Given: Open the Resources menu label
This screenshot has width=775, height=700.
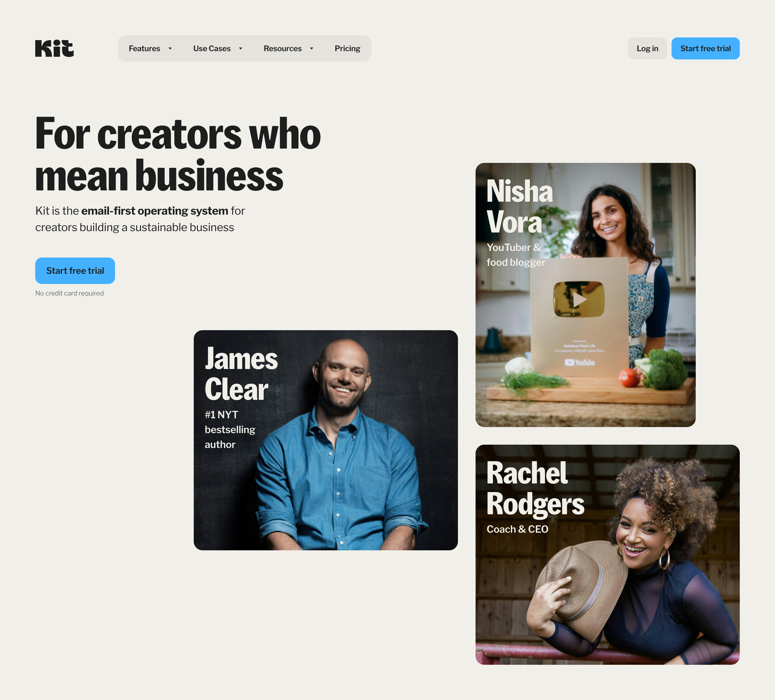Looking at the screenshot, I should (282, 48).
